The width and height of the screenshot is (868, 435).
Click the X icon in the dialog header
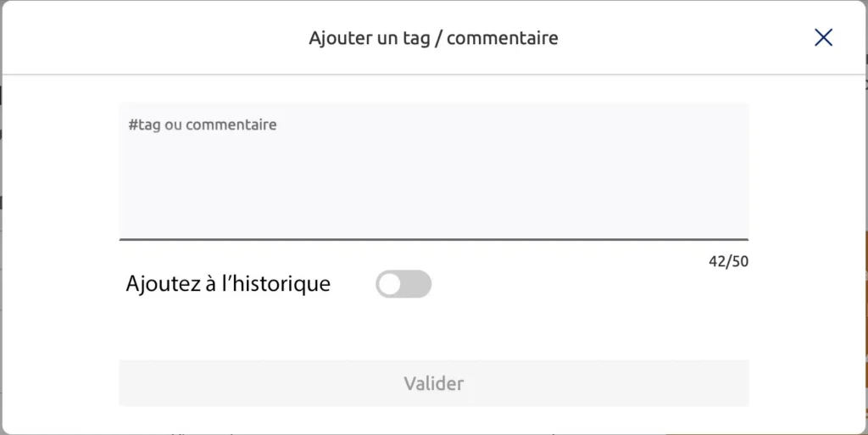point(823,37)
